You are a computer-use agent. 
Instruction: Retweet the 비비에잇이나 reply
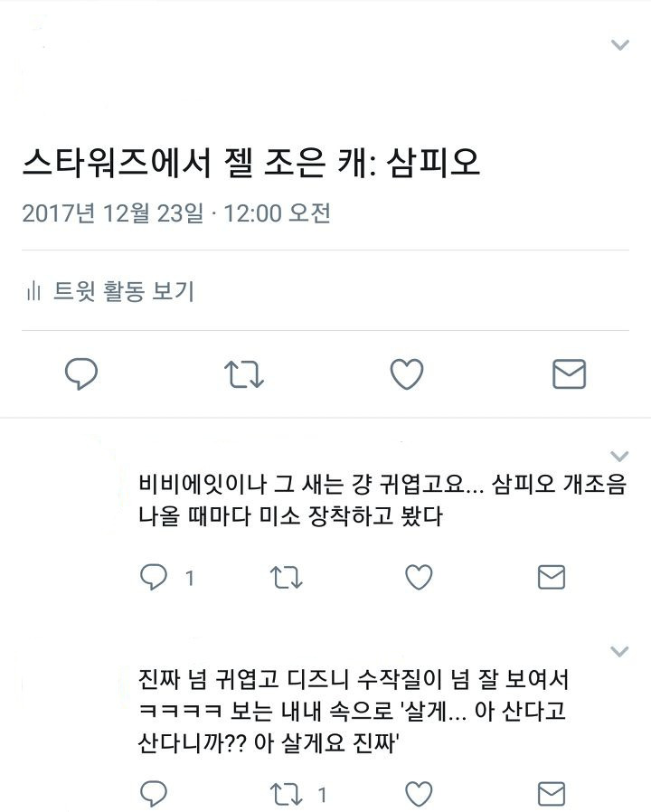click(x=287, y=578)
